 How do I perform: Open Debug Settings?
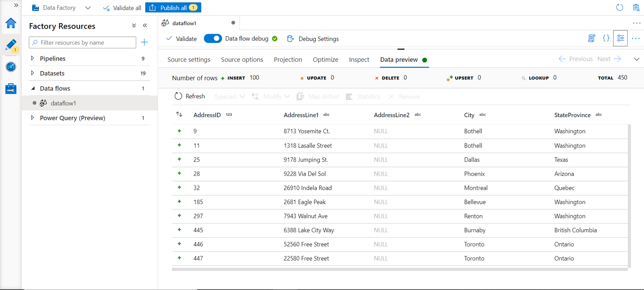coord(313,39)
